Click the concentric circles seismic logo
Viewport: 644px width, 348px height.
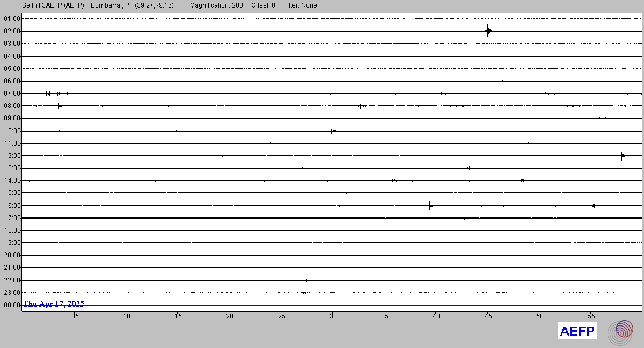620,332
